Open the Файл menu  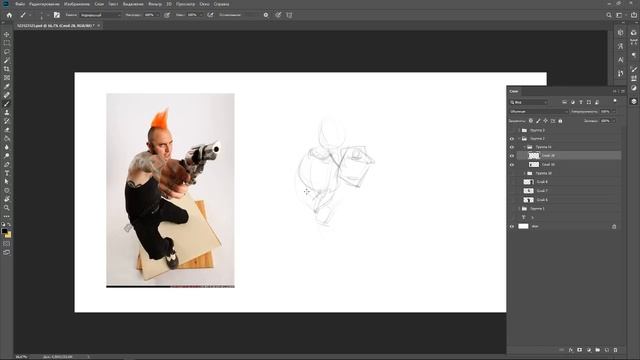(20, 4)
